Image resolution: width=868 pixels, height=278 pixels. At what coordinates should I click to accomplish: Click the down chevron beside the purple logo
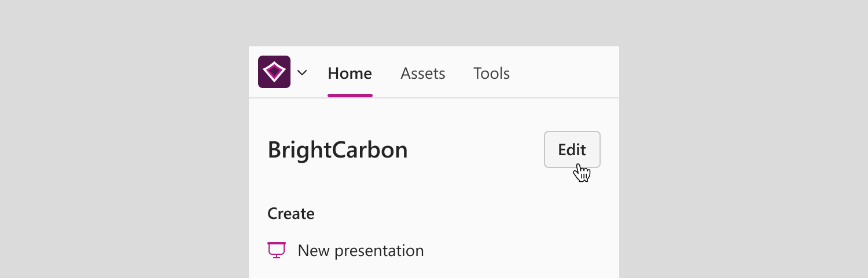(302, 73)
